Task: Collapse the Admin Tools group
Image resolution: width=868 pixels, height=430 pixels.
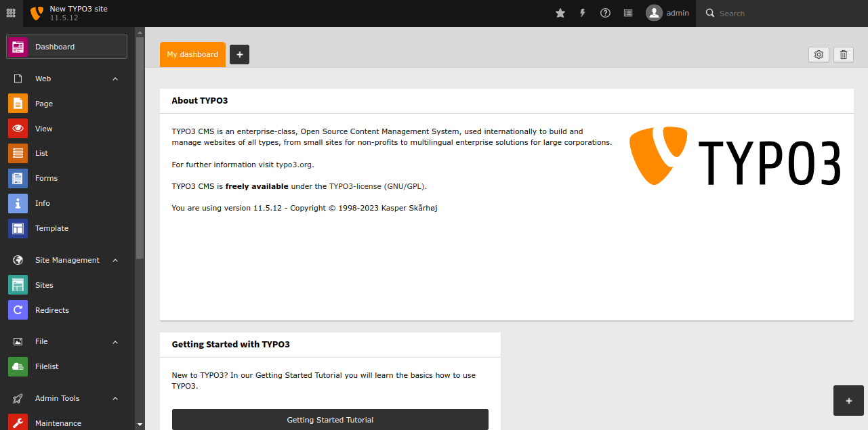Action: point(115,399)
